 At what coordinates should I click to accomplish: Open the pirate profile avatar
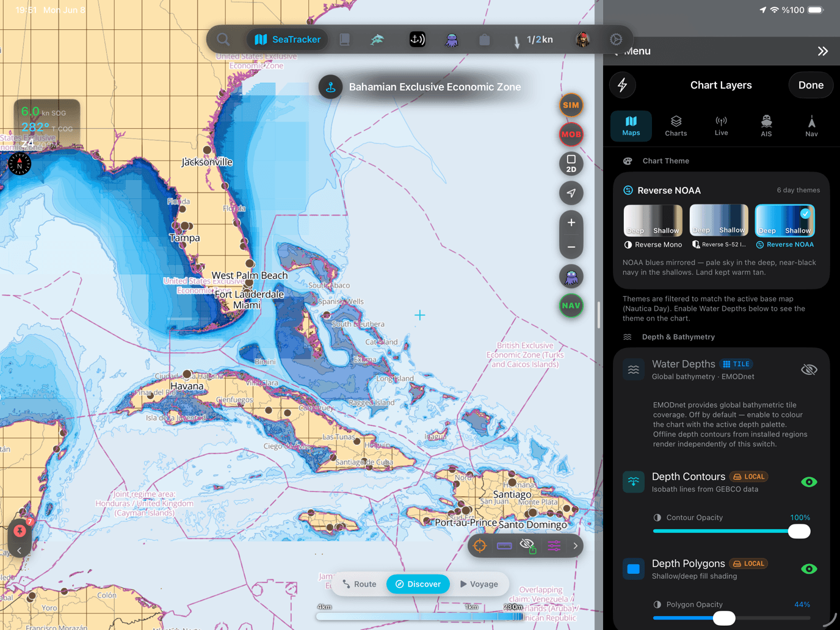(x=583, y=40)
